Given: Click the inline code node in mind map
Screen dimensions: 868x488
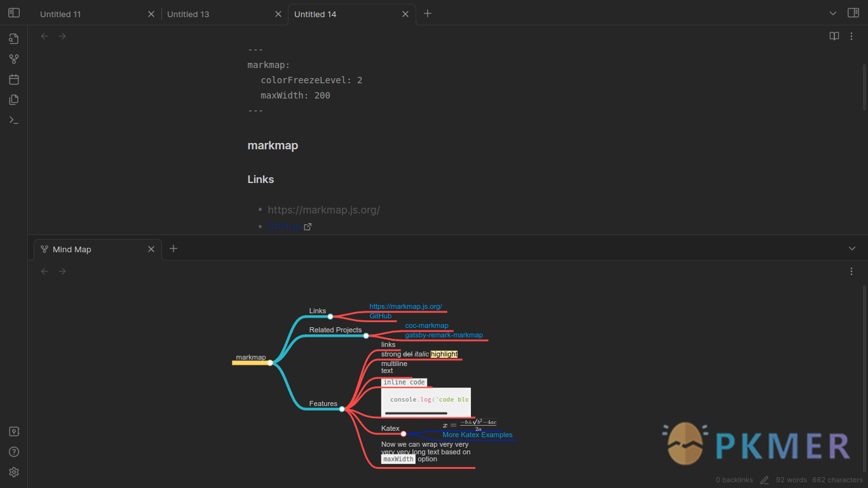Looking at the screenshot, I should point(404,383).
